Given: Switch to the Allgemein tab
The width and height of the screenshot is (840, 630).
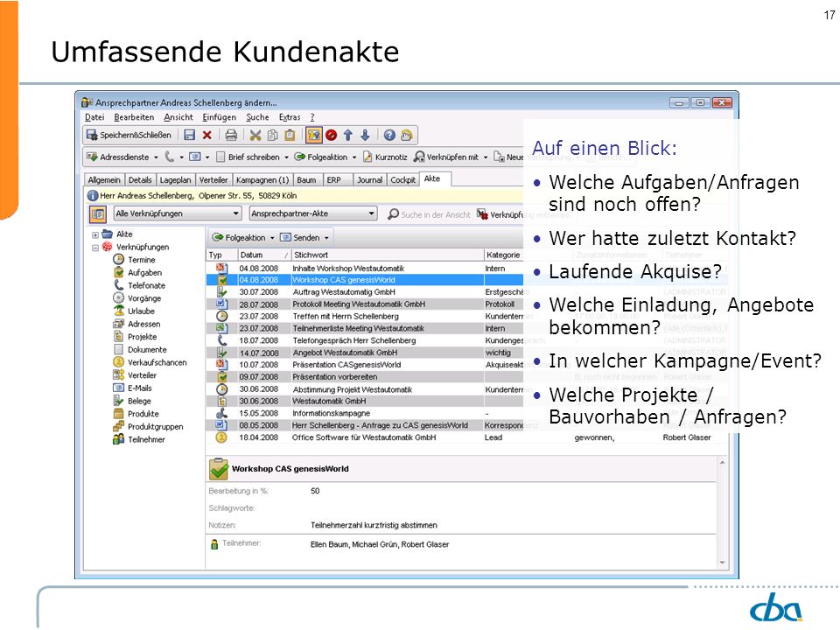Looking at the screenshot, I should (x=104, y=180).
